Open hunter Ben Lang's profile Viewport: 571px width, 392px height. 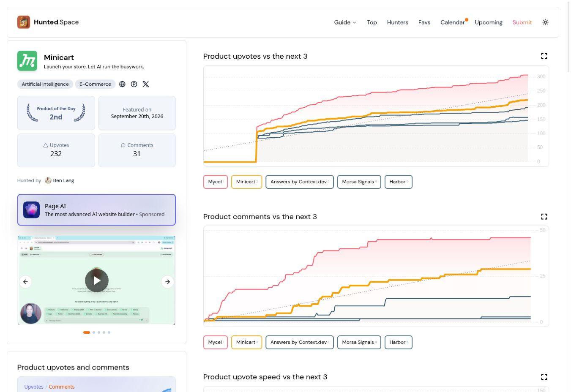[x=63, y=180]
